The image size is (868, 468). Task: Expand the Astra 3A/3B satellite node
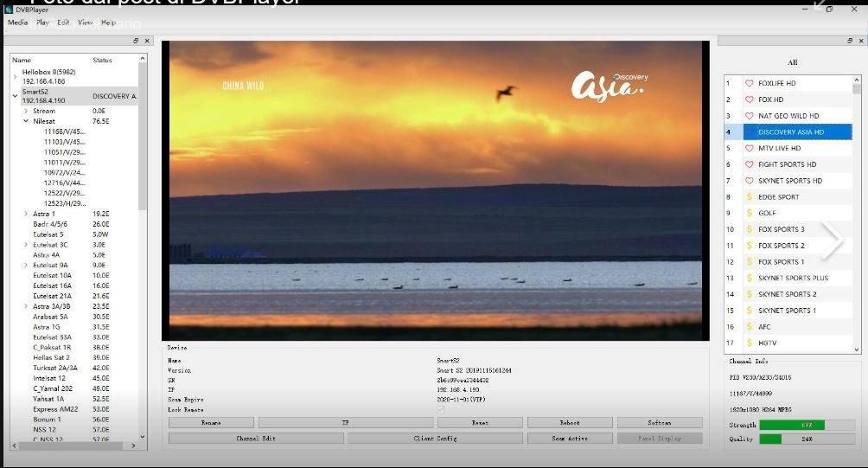tap(26, 305)
